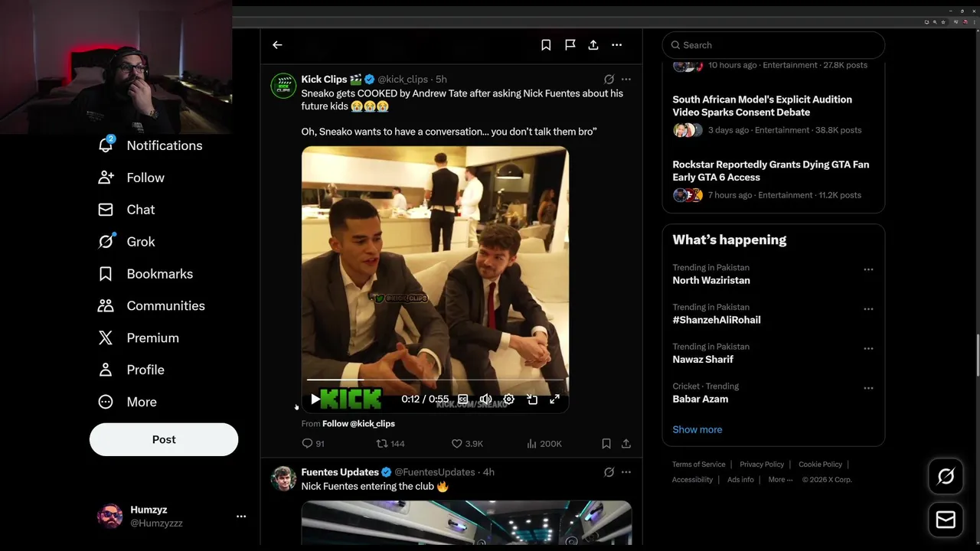Open Cookie Policy link
This screenshot has height=551, width=980.
click(x=820, y=465)
